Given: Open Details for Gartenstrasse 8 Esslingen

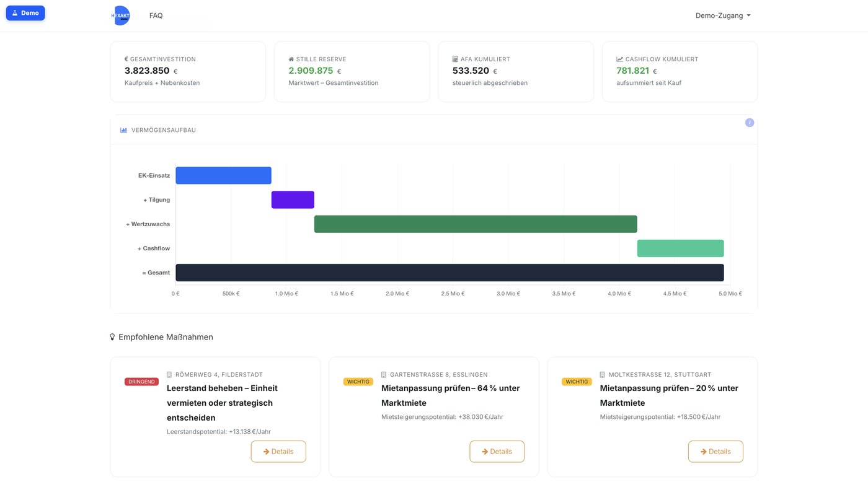Looking at the screenshot, I should click(x=497, y=452).
